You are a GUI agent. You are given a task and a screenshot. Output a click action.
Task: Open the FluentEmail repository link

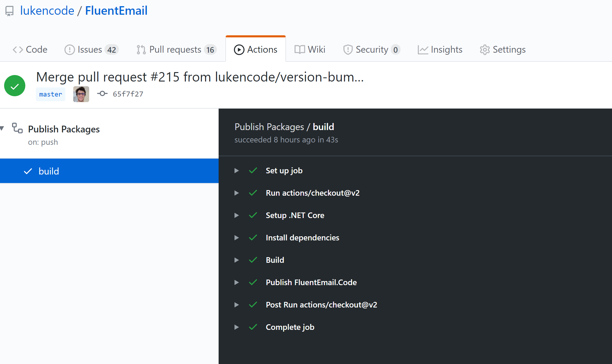(116, 11)
